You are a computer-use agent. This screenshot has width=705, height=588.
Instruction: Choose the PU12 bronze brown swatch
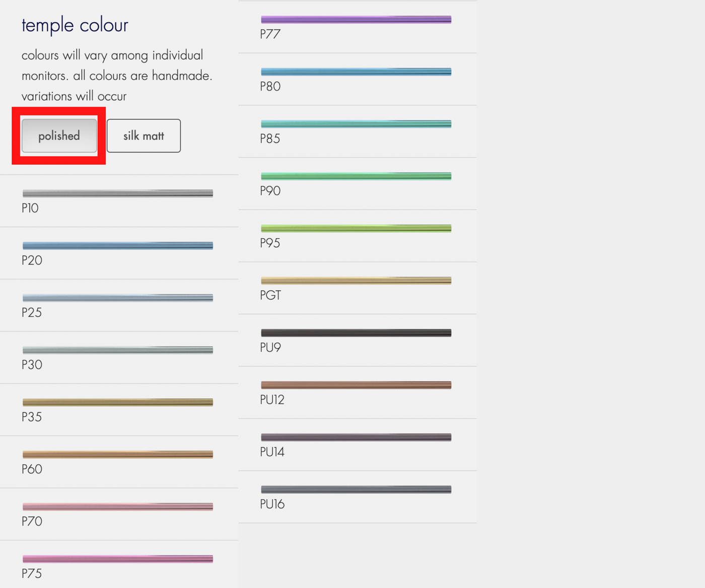coord(356,385)
